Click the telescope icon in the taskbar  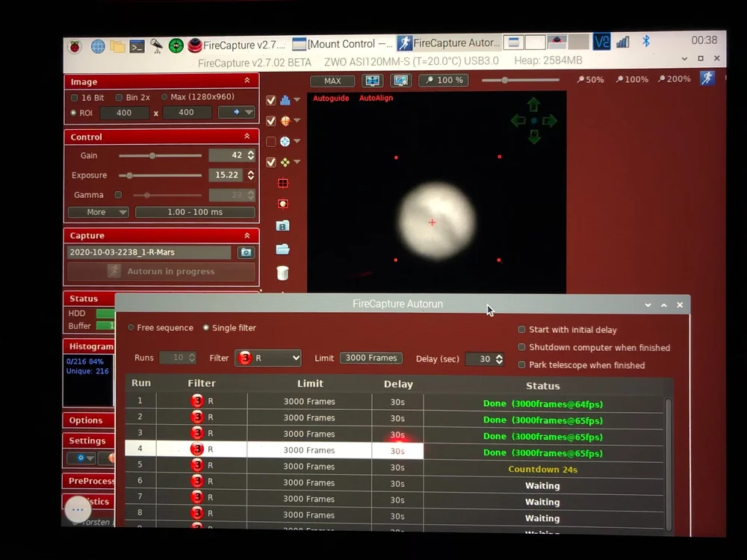[x=156, y=46]
